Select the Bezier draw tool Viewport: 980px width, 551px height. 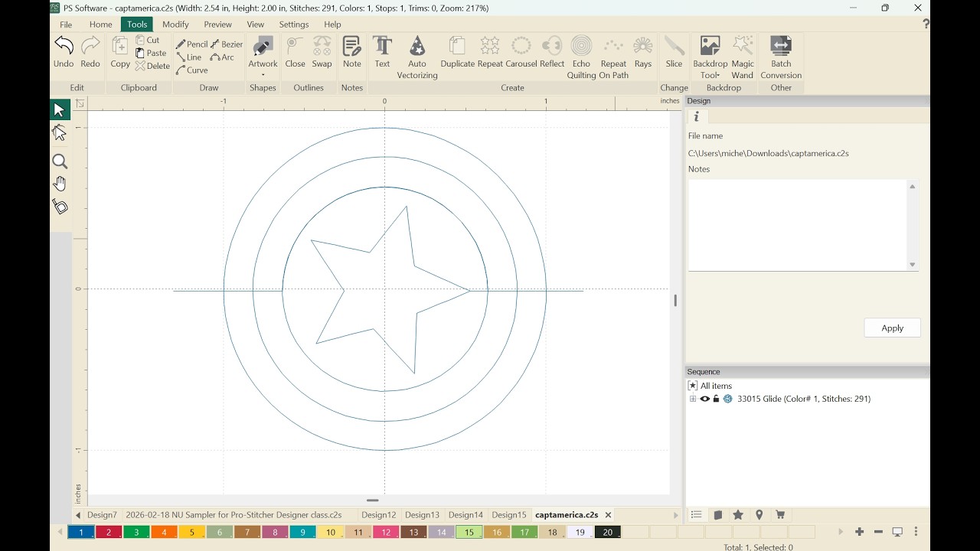227,44
